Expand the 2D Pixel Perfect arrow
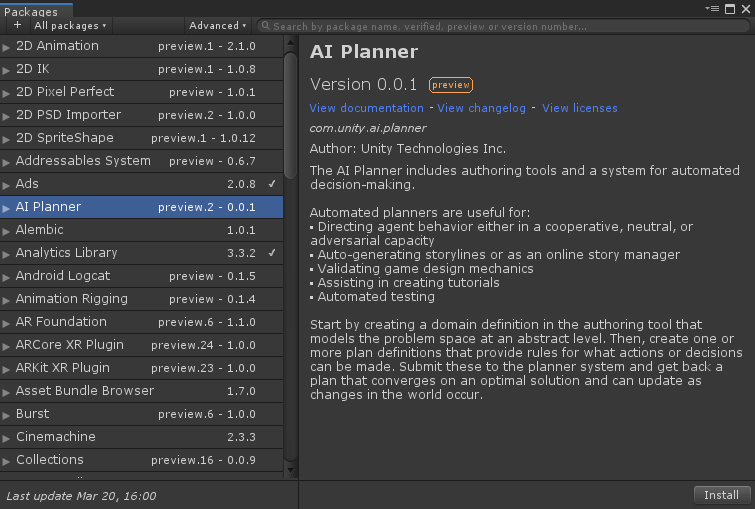 pyautogui.click(x=6, y=93)
